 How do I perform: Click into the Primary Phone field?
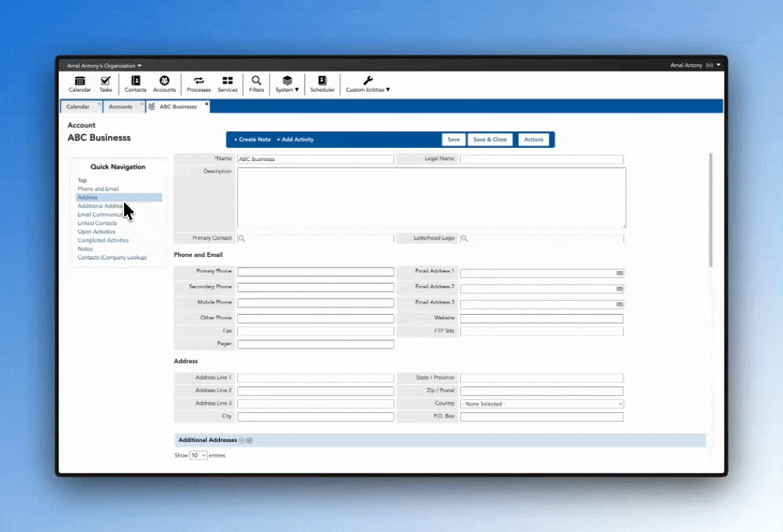pos(315,272)
